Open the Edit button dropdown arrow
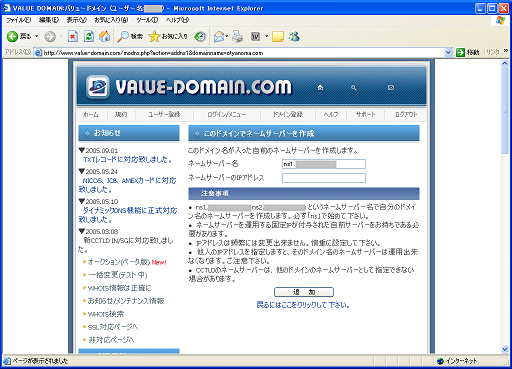The width and height of the screenshot is (512, 369). 266,36
